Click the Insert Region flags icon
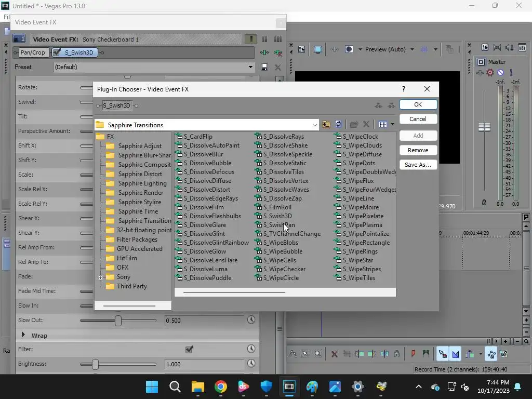The image size is (532, 399). pyautogui.click(x=426, y=354)
